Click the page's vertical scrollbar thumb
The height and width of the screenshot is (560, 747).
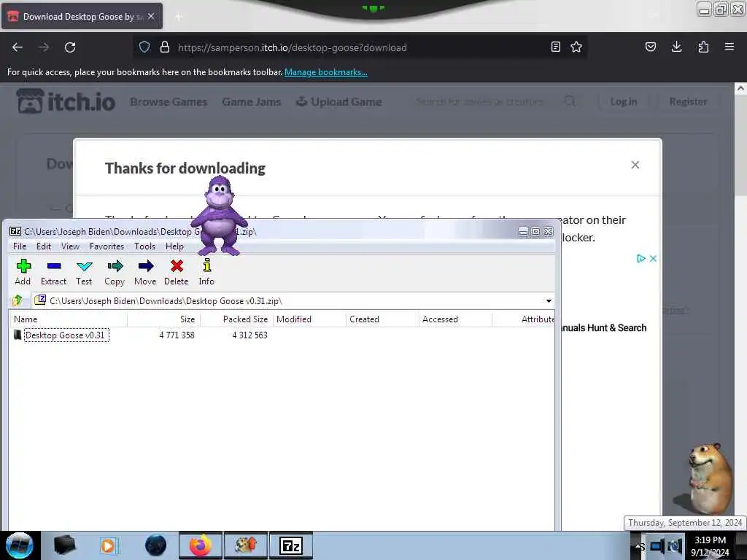tap(740, 144)
